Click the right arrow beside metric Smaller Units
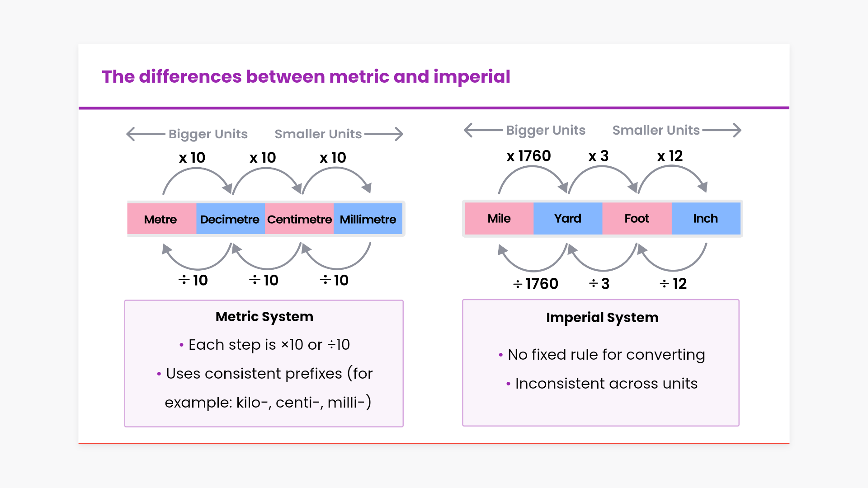Image resolution: width=868 pixels, height=488 pixels. pyautogui.click(x=384, y=134)
